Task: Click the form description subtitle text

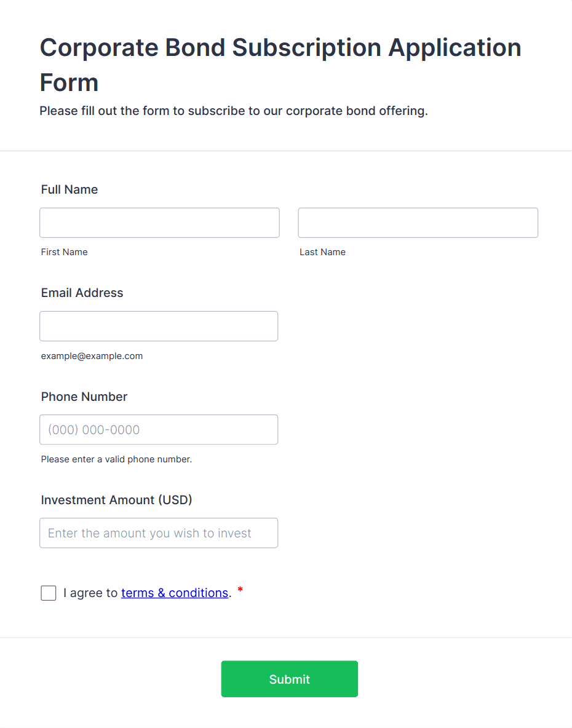Action: point(234,111)
